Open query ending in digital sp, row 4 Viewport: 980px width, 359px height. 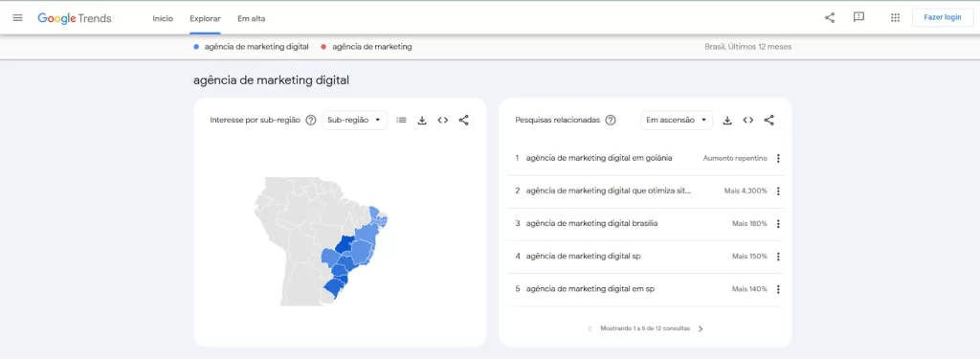[583, 257]
